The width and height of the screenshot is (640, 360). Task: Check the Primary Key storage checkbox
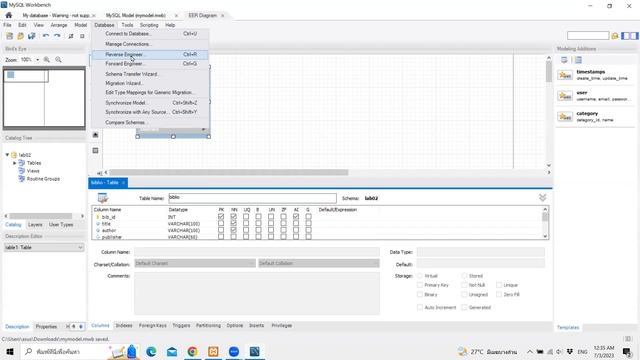(420, 285)
